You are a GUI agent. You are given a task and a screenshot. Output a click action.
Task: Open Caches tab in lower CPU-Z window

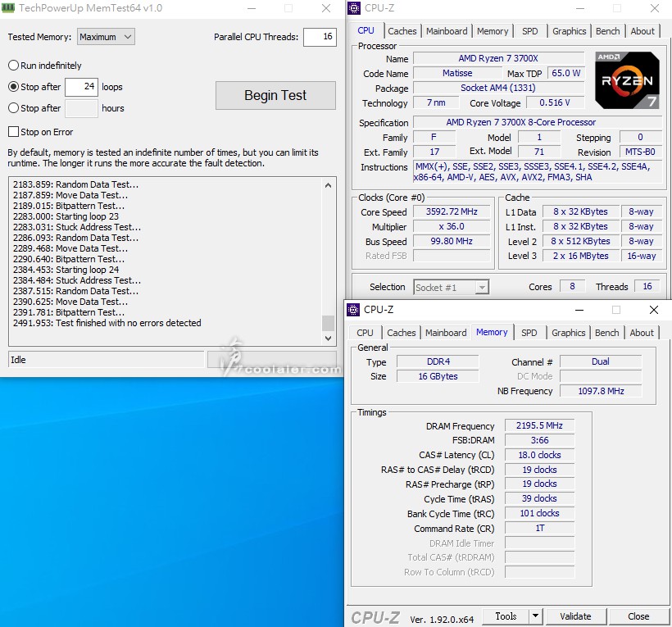402,333
